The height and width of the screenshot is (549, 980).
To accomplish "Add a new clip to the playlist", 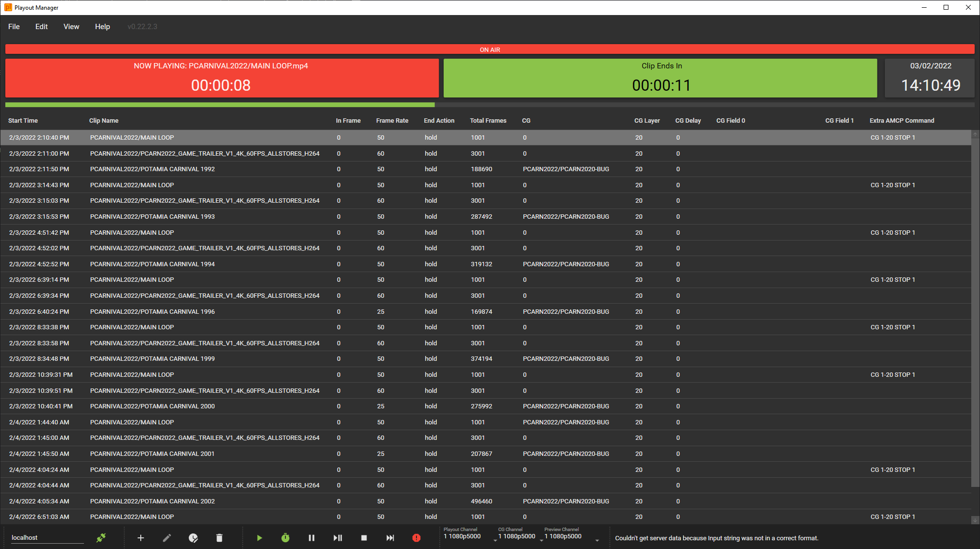I will [140, 537].
